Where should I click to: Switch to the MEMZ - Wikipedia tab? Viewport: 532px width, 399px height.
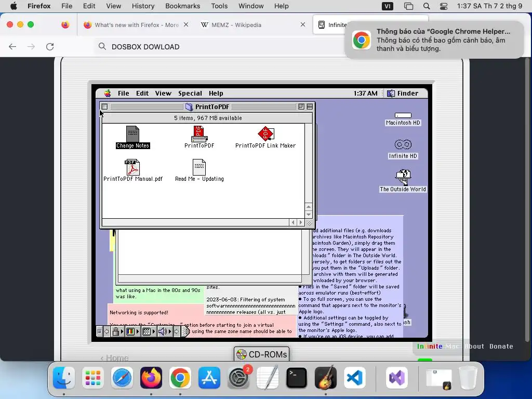click(x=253, y=25)
